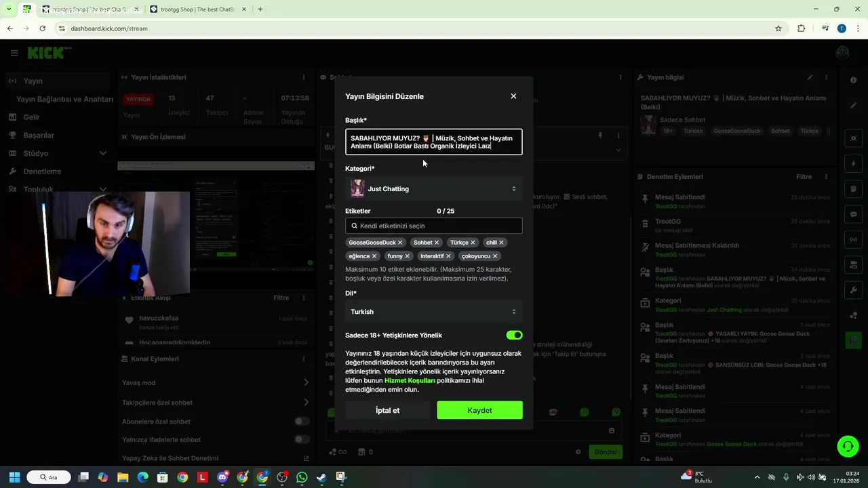Open the hamburger menu beside Kick logo
868x488 pixels.
pos(14,53)
